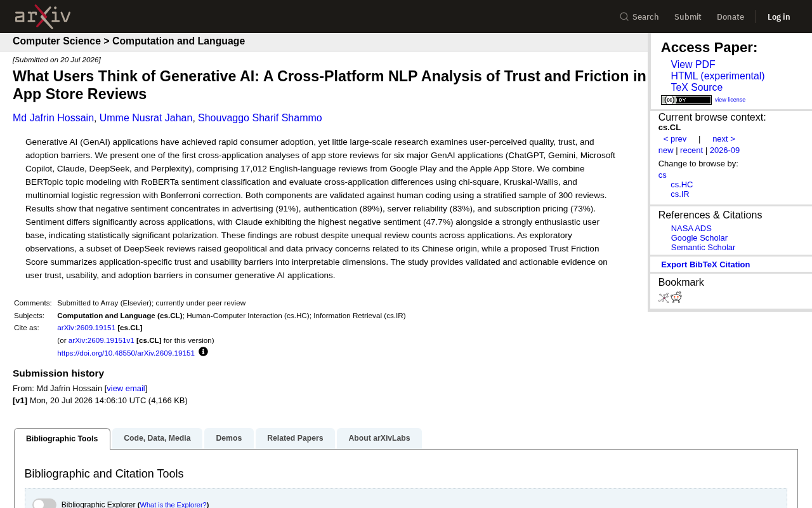Viewport: 812px width, 508px height.
Task: Open Google Scholar citations link
Action: 699,238
